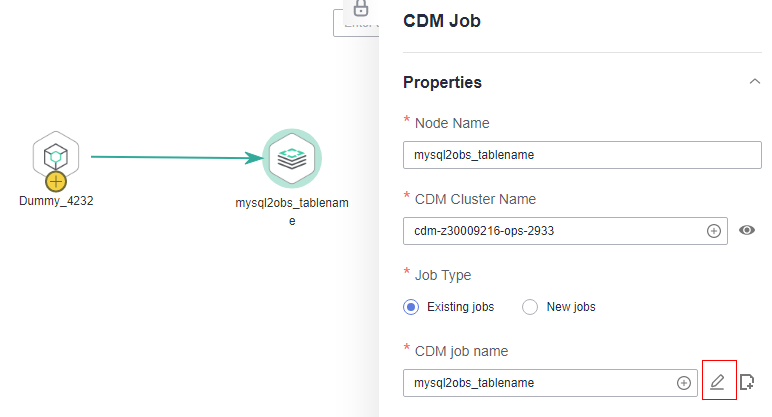Click the lock icon at the top
Screen dimensions: 772x417
click(x=361, y=7)
